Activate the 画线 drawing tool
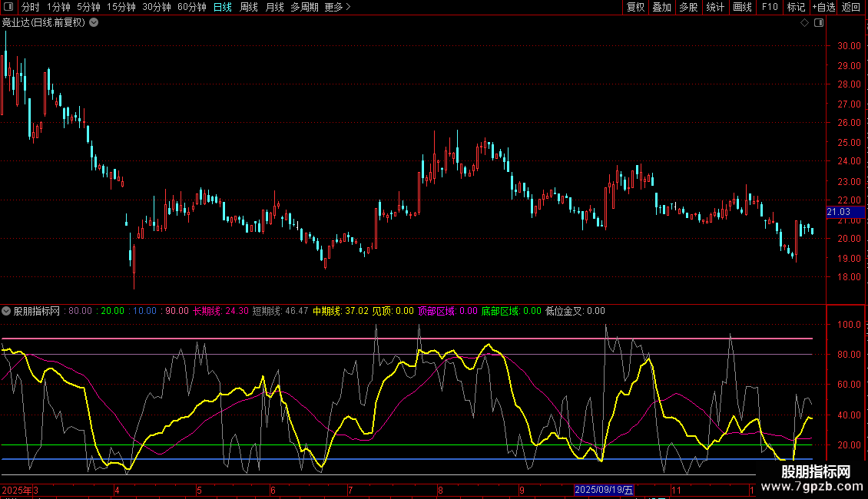Screen dimensions: 868x499 742,7
